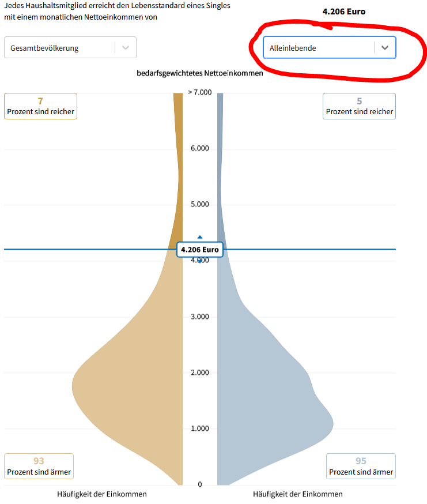
Task: Click the '93 Prozent sind ärmer' box
Action: pyautogui.click(x=39, y=466)
